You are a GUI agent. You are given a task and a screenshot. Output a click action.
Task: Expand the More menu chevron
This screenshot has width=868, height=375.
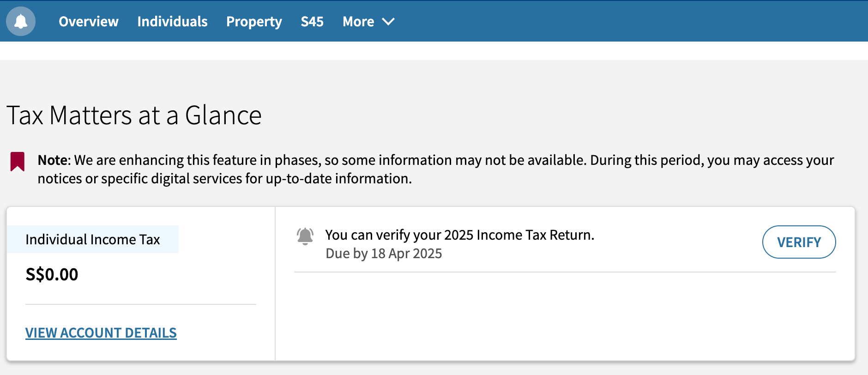tap(389, 22)
